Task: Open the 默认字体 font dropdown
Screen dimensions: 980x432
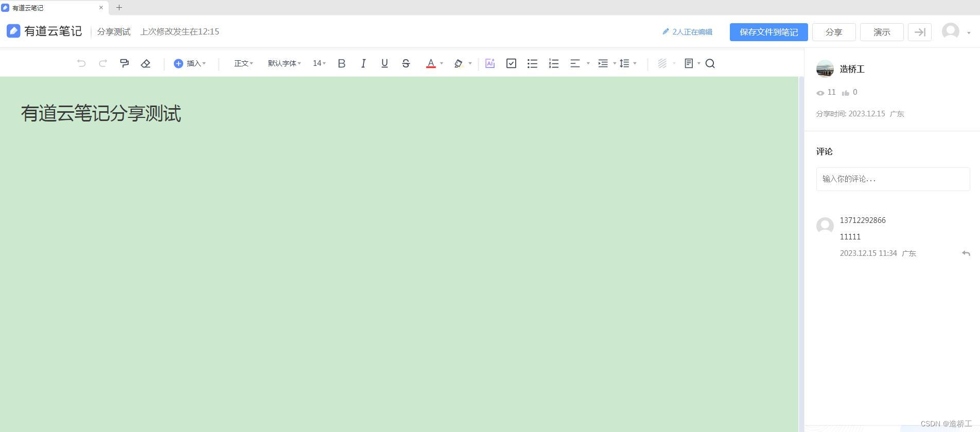Action: [x=284, y=63]
